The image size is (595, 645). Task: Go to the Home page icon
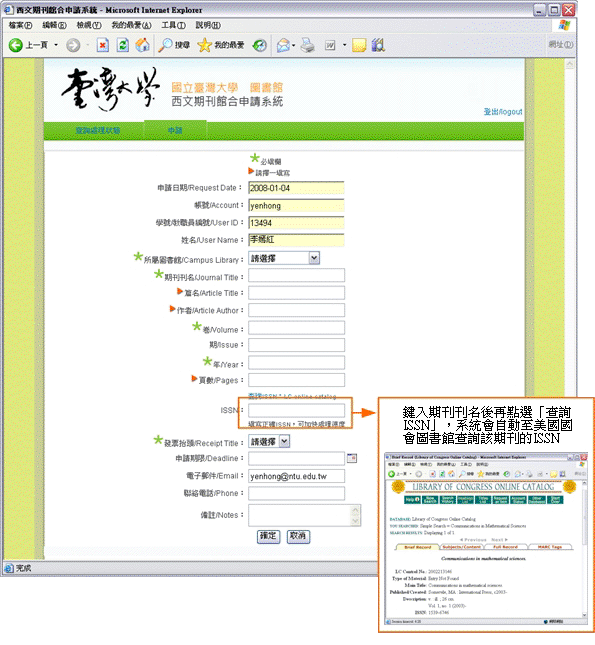(142, 45)
